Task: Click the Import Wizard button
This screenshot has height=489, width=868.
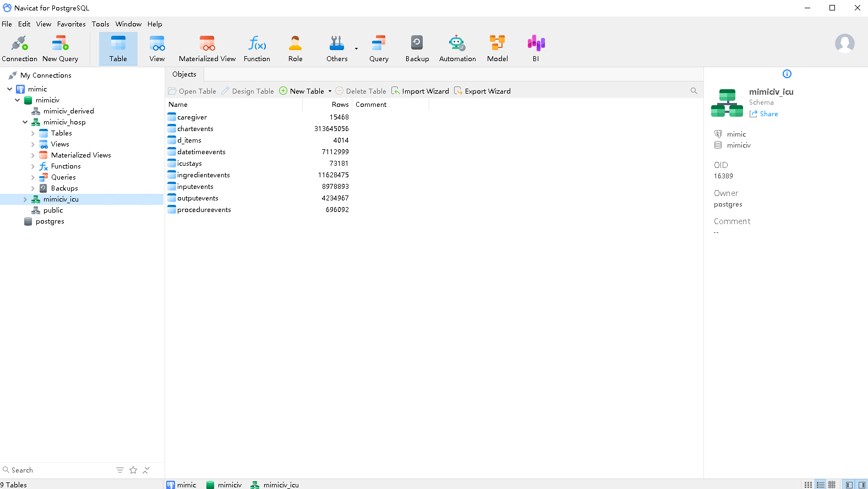Action: 420,91
